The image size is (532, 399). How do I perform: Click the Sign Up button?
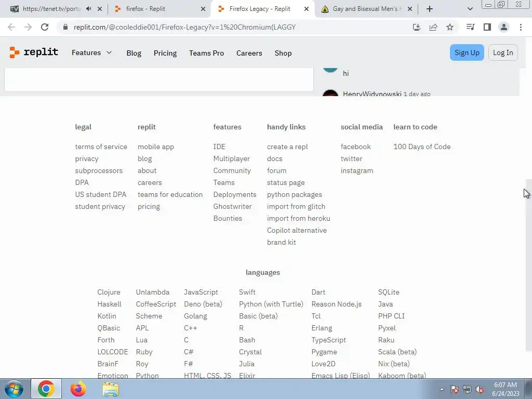coord(467,52)
